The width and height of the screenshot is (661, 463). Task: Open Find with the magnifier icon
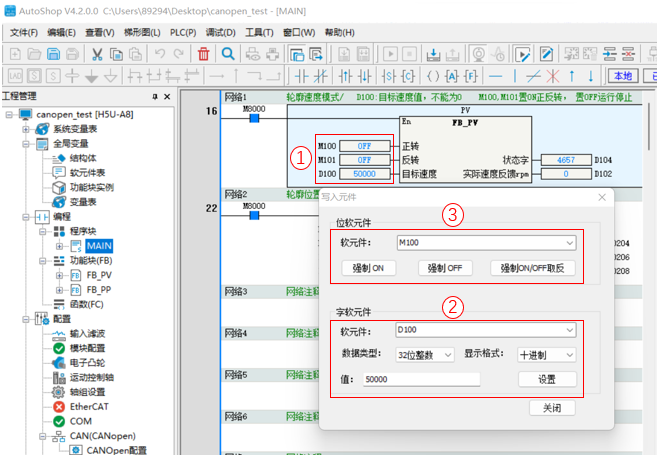click(x=228, y=54)
